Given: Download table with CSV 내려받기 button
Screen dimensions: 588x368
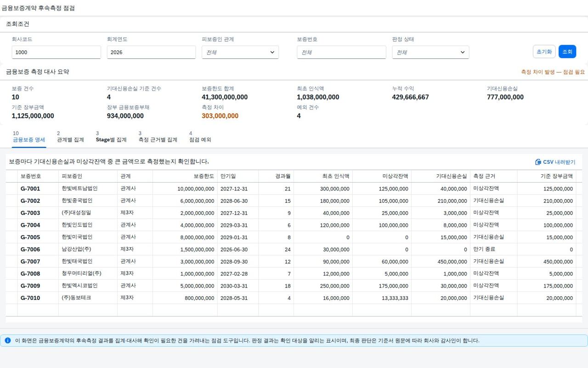Looking at the screenshot, I should click(555, 162).
